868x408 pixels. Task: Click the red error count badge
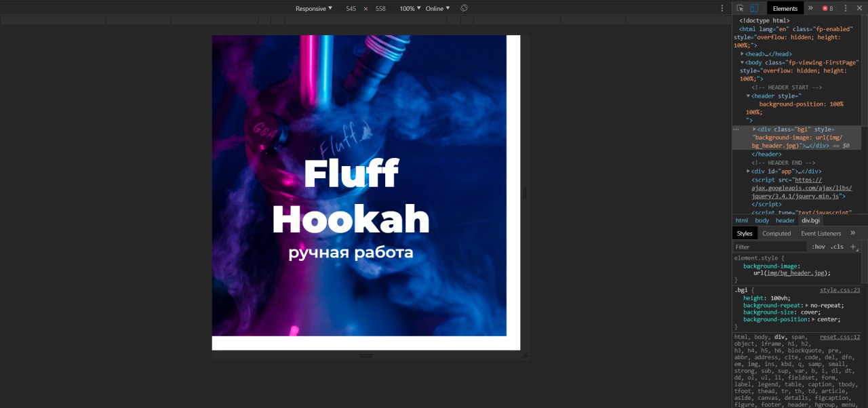click(827, 8)
